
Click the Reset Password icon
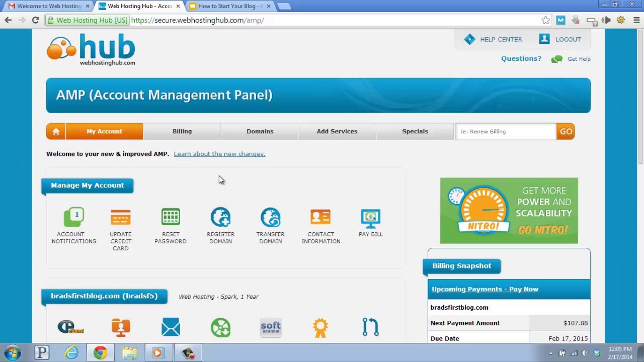(171, 217)
